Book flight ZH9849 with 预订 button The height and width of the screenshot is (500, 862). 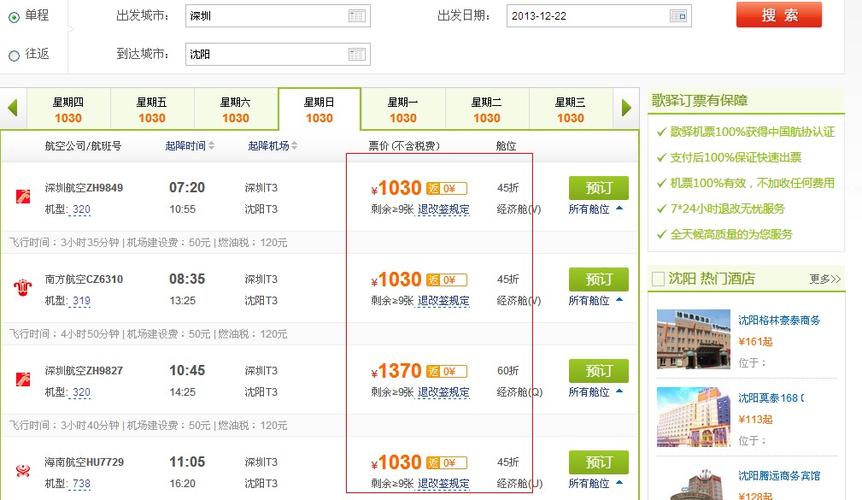[599, 188]
